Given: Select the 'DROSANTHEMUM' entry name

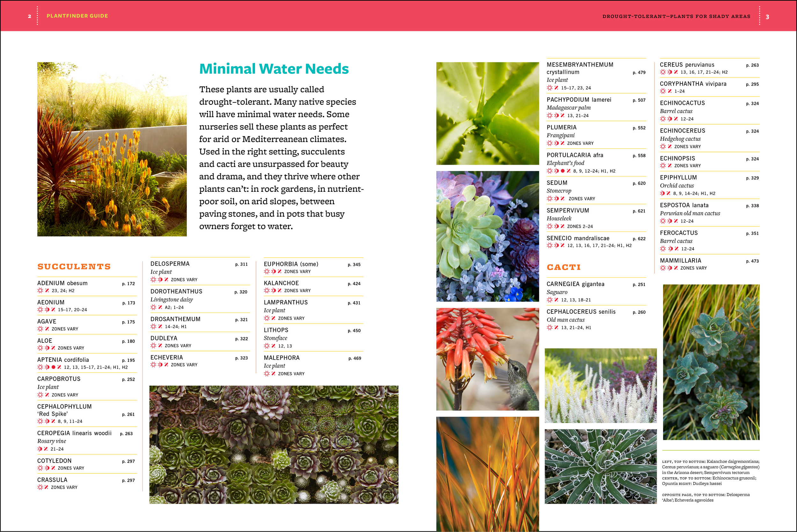Looking at the screenshot, I should (x=175, y=319).
